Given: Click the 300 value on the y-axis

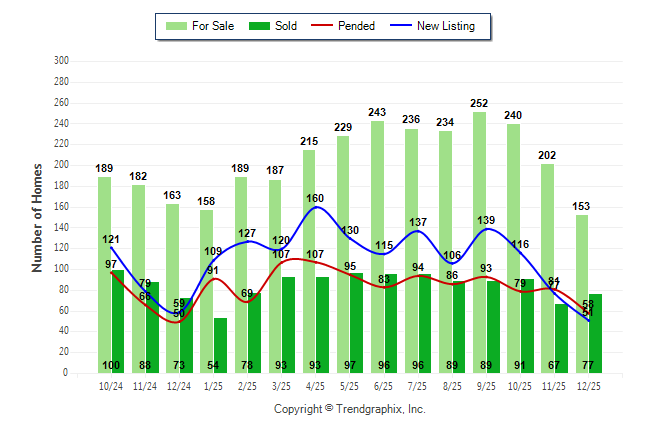Looking at the screenshot, I should [61, 61].
